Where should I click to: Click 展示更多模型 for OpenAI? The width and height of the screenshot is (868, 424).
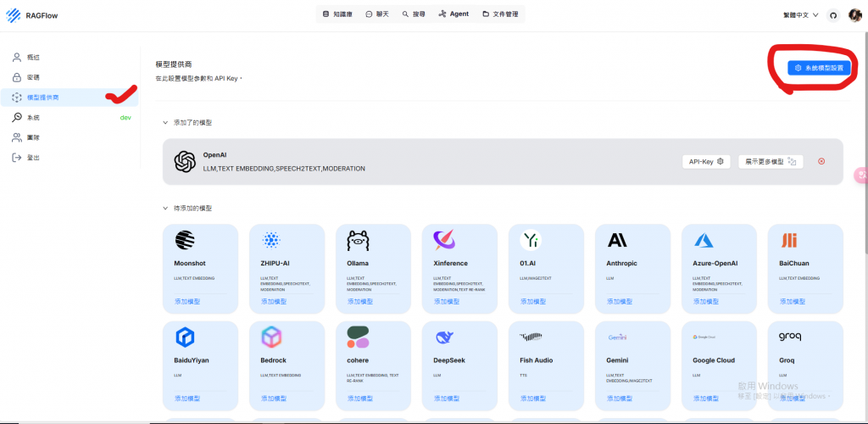[771, 162]
